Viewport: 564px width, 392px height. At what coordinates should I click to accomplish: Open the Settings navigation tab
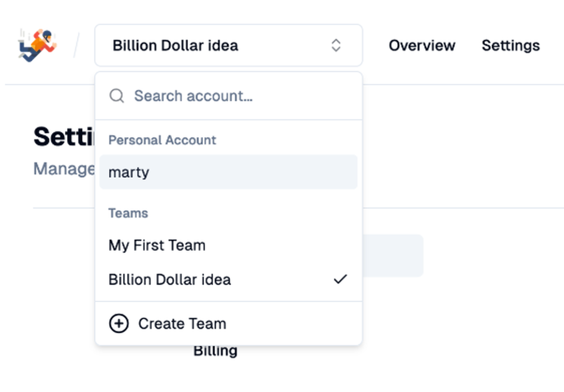511,45
